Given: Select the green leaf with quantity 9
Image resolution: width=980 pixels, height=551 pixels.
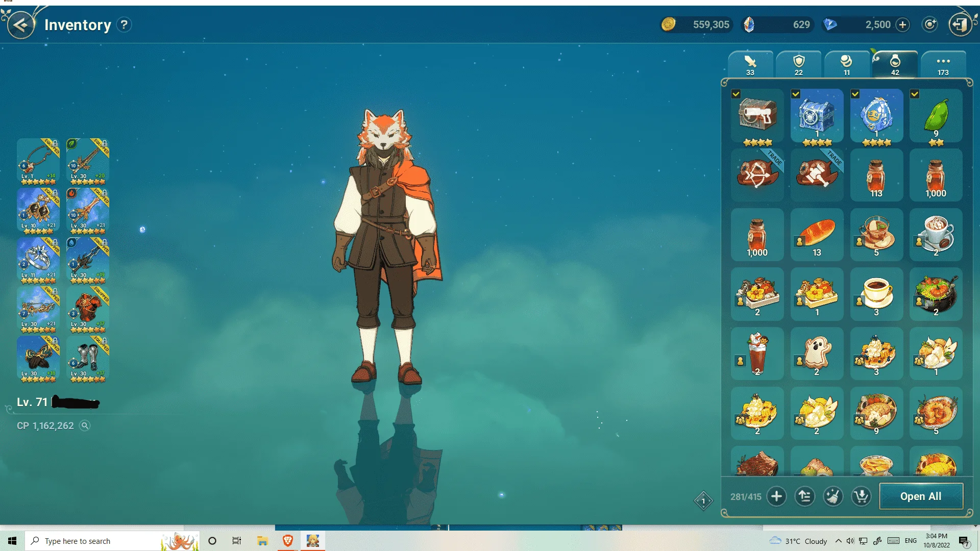Looking at the screenshot, I should [x=936, y=116].
